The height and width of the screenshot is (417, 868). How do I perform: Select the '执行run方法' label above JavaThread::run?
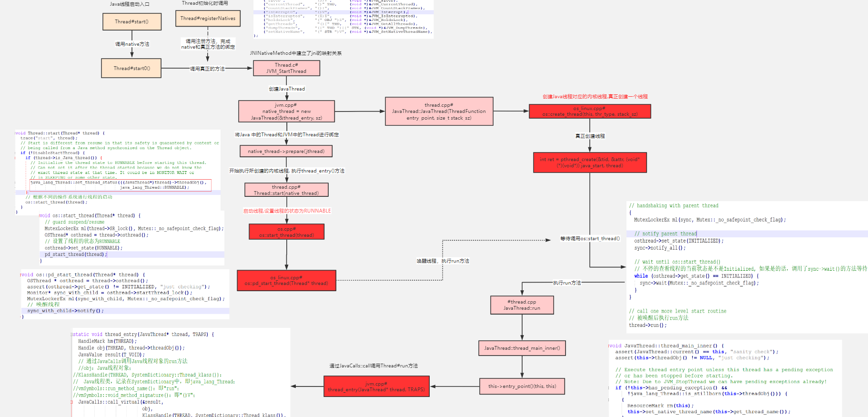[x=567, y=283]
